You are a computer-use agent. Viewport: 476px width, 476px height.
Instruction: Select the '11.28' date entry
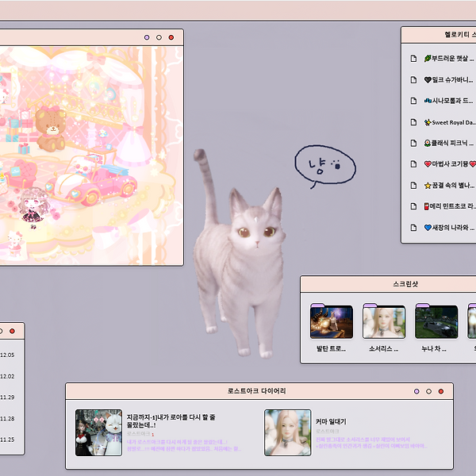pos(7,418)
